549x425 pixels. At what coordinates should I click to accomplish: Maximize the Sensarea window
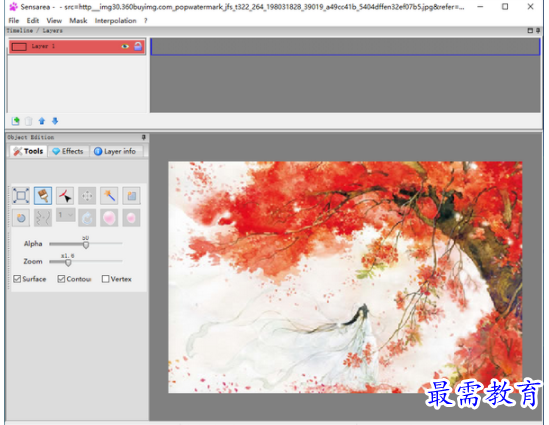[505, 7]
